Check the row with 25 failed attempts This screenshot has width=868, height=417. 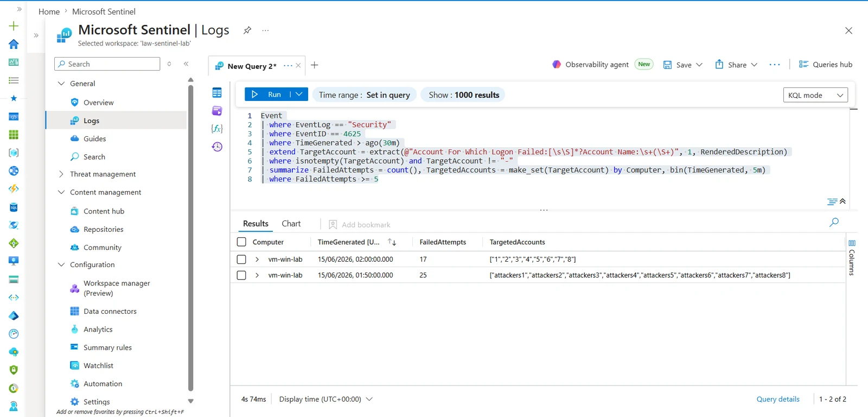pyautogui.click(x=242, y=275)
